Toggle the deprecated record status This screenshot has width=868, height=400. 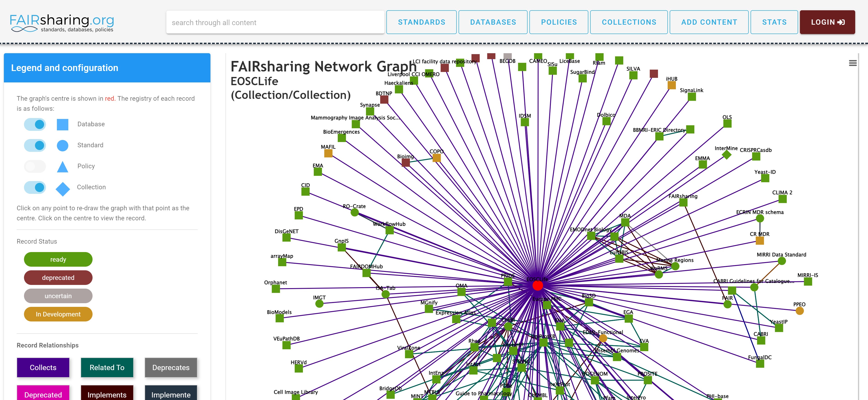pyautogui.click(x=58, y=277)
